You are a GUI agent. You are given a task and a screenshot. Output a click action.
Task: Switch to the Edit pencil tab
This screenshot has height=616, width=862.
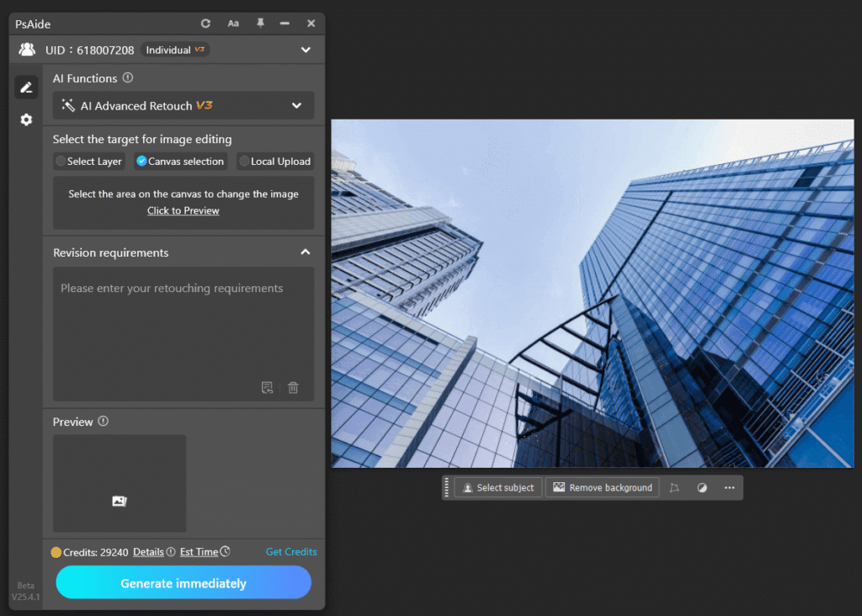[26, 87]
